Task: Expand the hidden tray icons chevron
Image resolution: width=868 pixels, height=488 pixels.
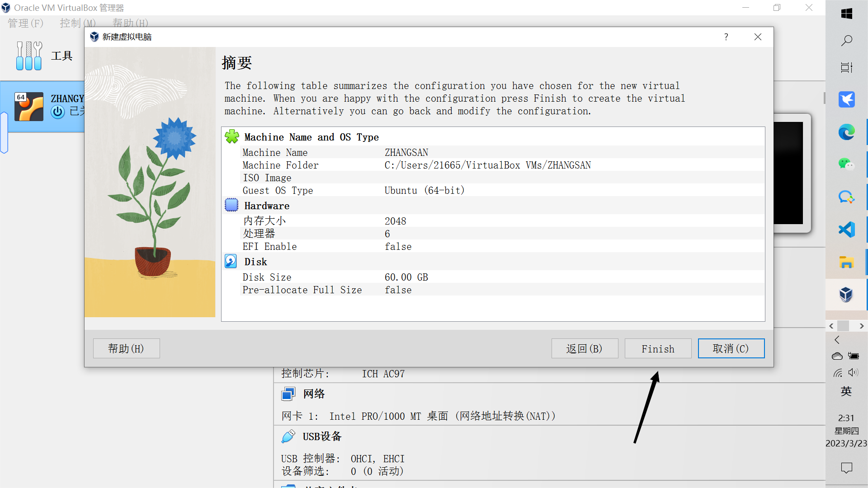Action: (837, 340)
